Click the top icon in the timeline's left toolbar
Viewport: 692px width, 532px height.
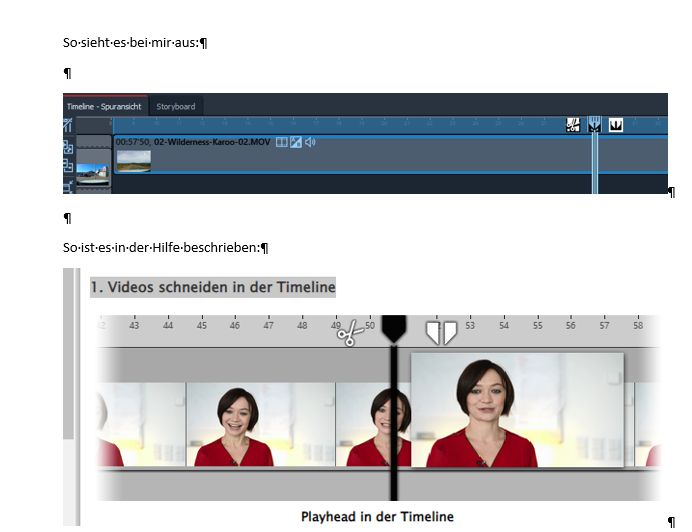tap(68, 125)
